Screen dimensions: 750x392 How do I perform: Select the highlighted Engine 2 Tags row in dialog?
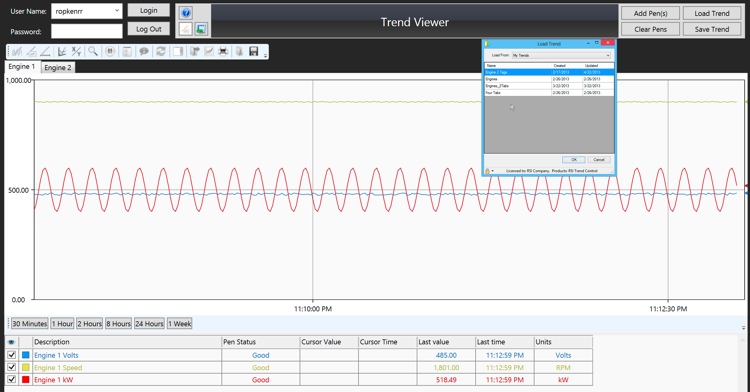coord(549,72)
